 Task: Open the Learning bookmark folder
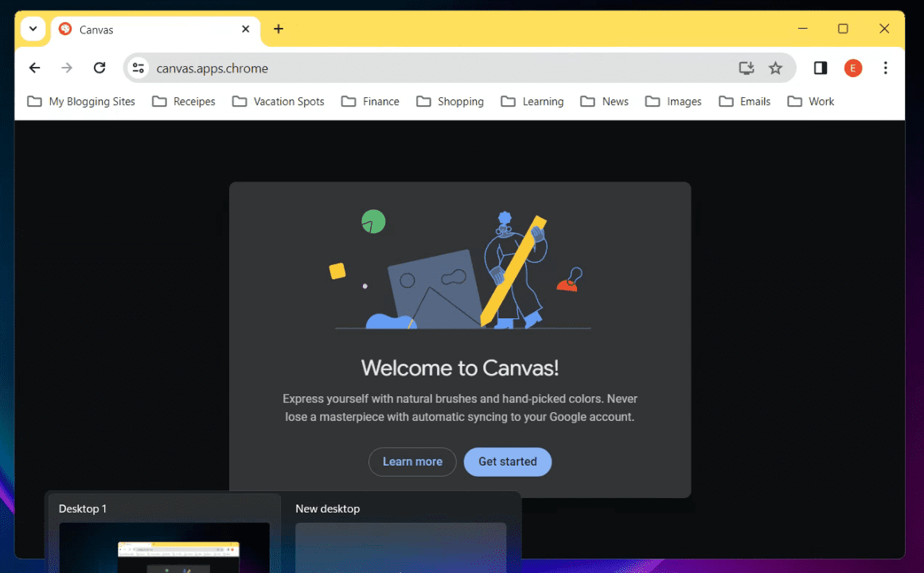(532, 101)
